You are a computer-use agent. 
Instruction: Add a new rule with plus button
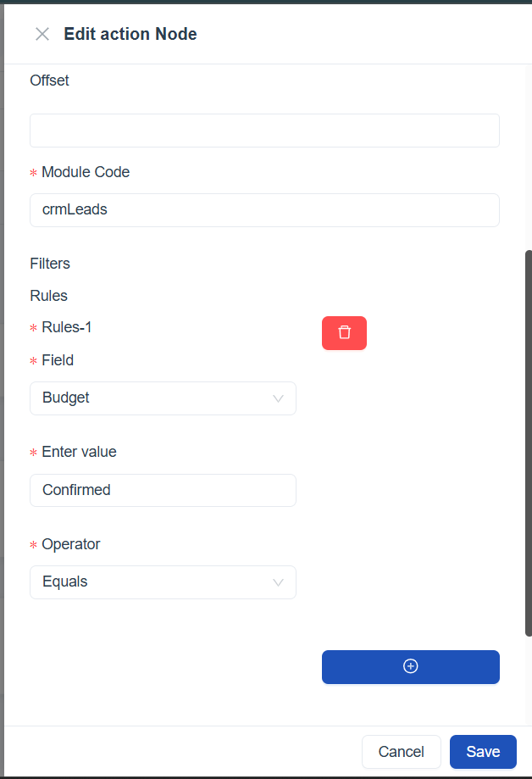410,666
